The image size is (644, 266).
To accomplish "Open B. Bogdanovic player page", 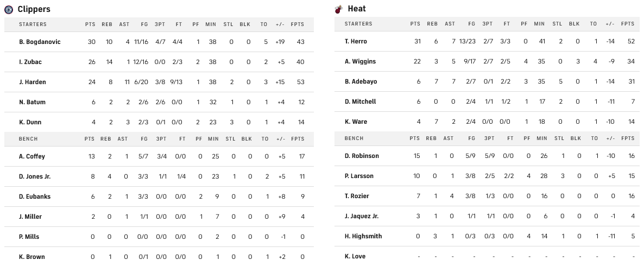I will pyautogui.click(x=40, y=42).
